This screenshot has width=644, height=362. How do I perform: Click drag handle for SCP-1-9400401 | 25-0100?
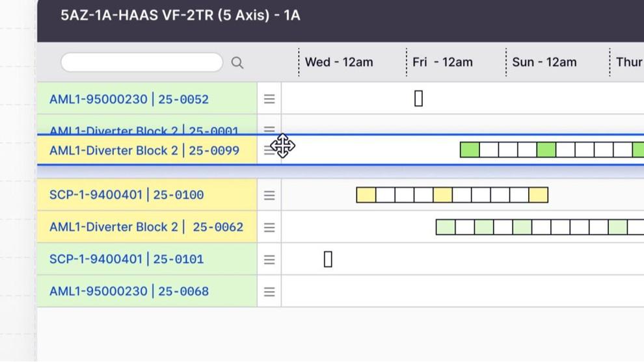pyautogui.click(x=269, y=196)
